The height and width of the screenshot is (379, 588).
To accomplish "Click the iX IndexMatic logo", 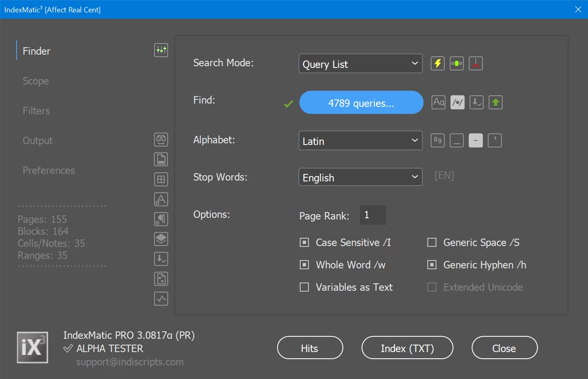I will click(32, 348).
